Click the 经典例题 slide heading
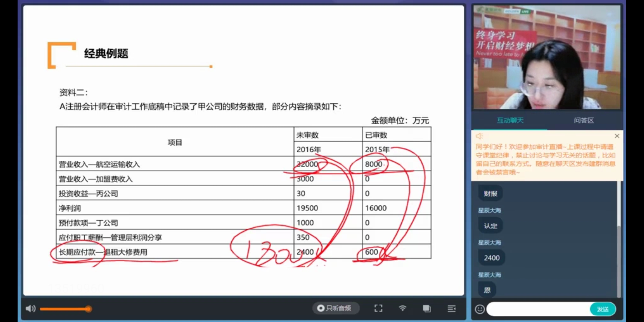Image resolution: width=644 pixels, height=322 pixels. 106,54
